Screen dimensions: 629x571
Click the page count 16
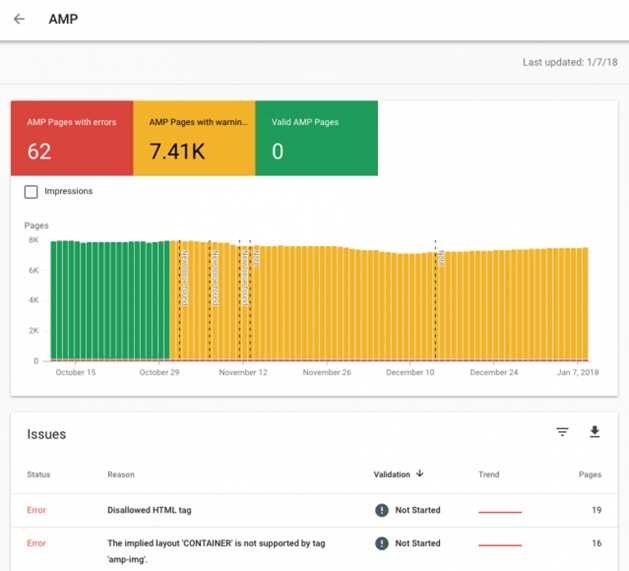click(597, 543)
